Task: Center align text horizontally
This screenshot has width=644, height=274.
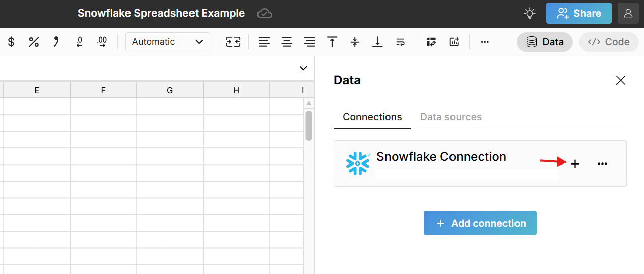Action: 287,42
